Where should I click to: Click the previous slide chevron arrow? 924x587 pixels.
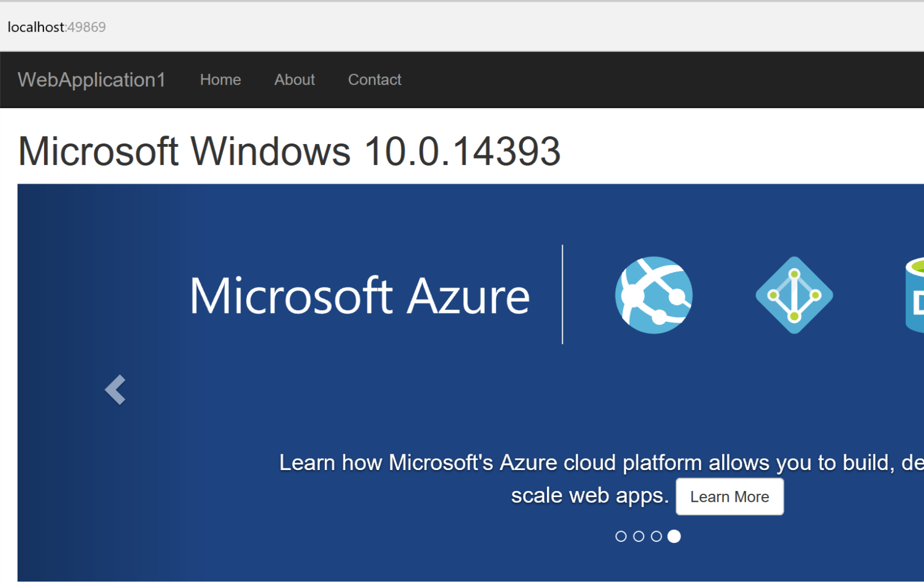click(115, 390)
